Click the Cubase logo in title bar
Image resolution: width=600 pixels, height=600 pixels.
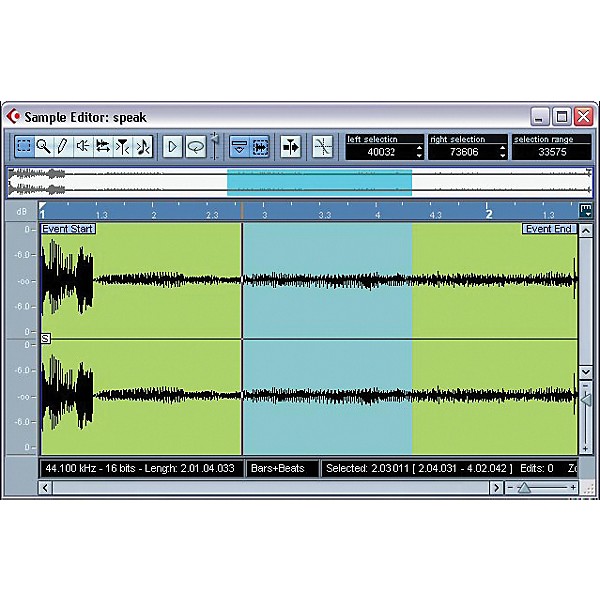click(x=13, y=116)
